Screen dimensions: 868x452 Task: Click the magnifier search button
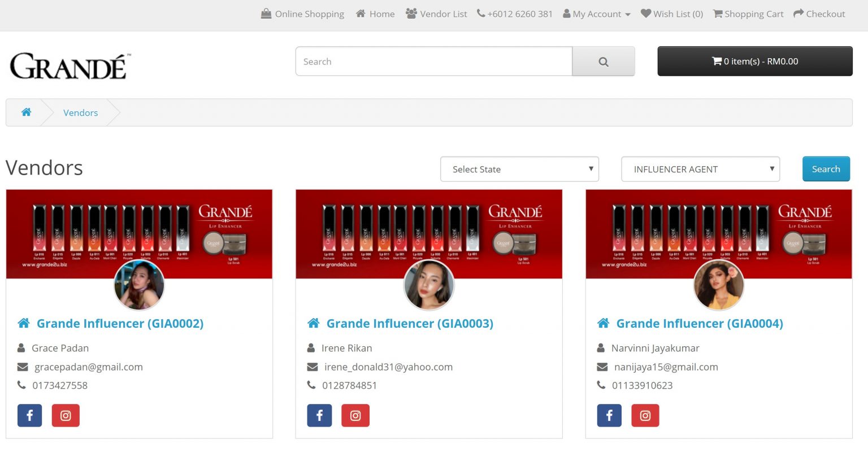point(604,62)
